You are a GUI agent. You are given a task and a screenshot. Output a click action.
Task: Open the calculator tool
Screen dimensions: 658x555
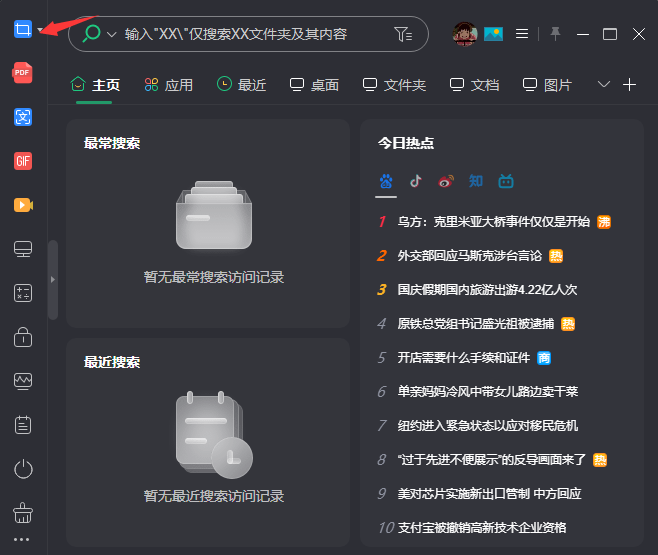coord(23,293)
